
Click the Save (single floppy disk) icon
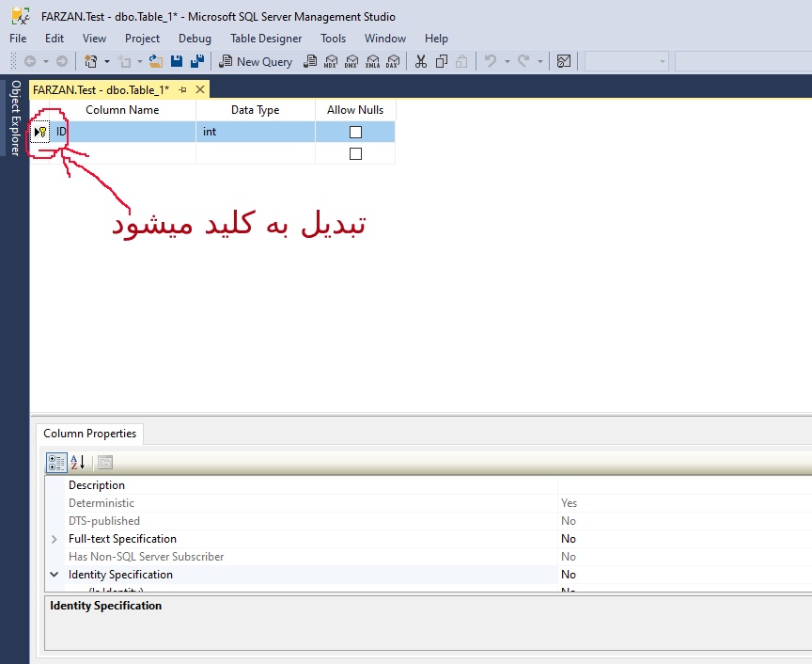coord(177,61)
